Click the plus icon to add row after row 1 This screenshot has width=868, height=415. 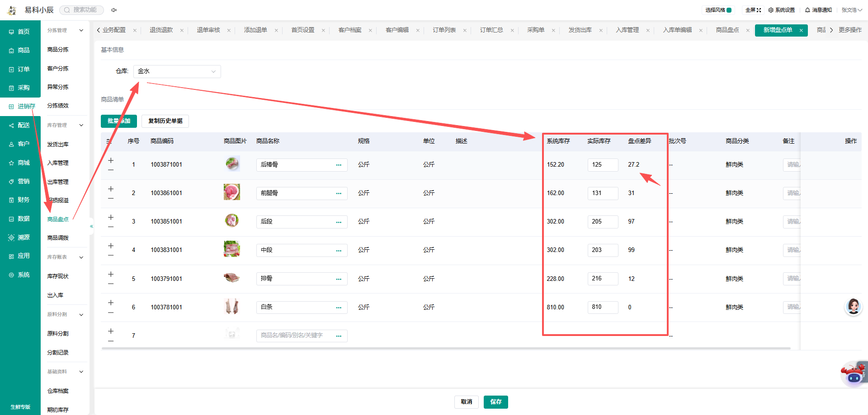111,160
